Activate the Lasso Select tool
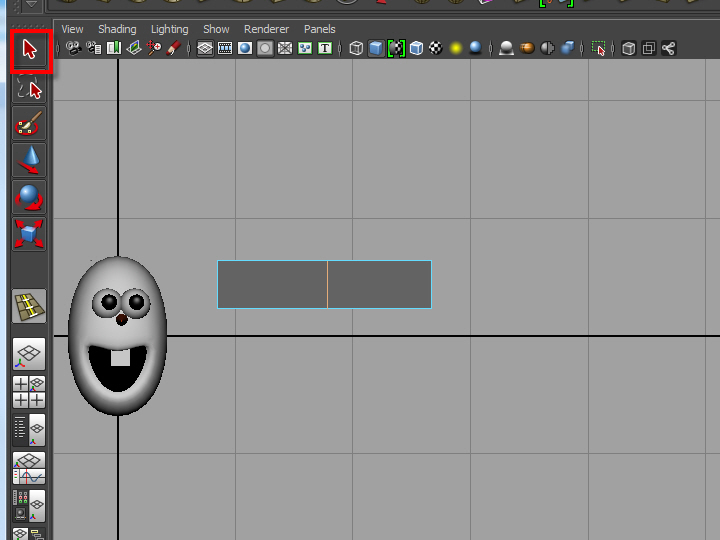The image size is (720, 540). coord(30,89)
